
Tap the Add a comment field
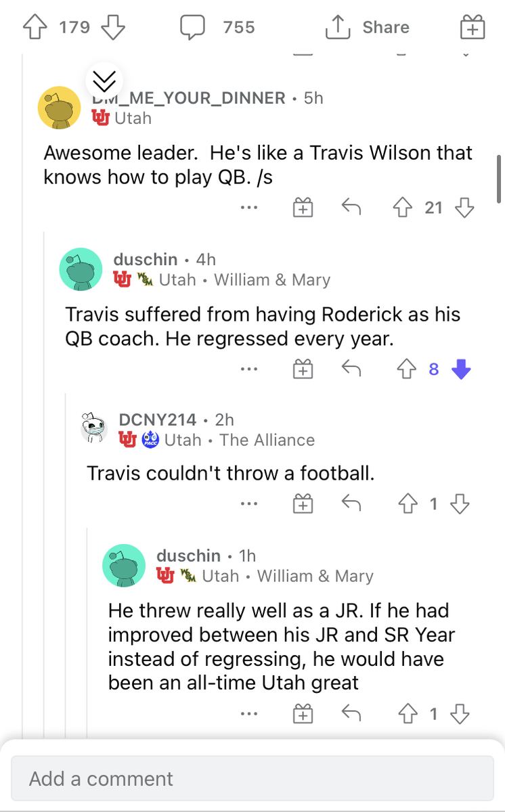click(252, 779)
